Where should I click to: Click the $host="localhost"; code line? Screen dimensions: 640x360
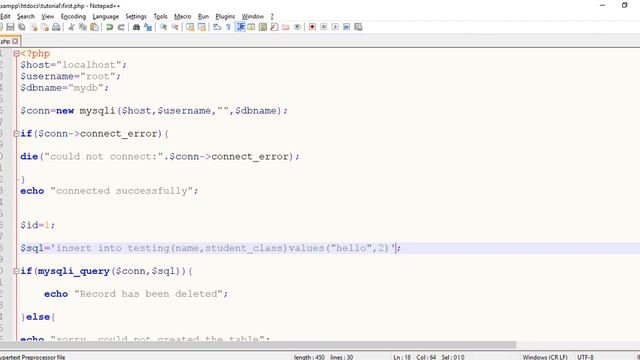tap(73, 65)
